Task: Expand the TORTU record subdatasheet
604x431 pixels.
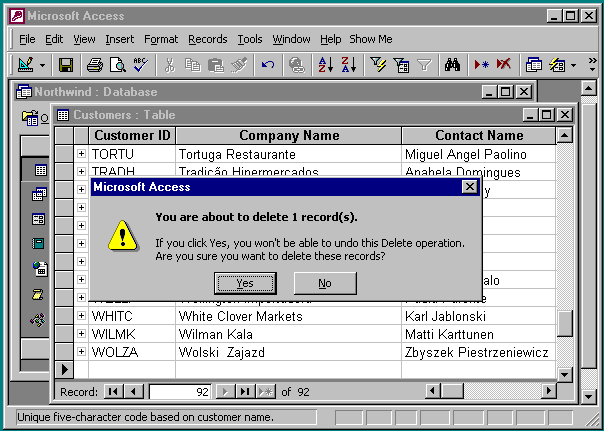Action: point(81,155)
